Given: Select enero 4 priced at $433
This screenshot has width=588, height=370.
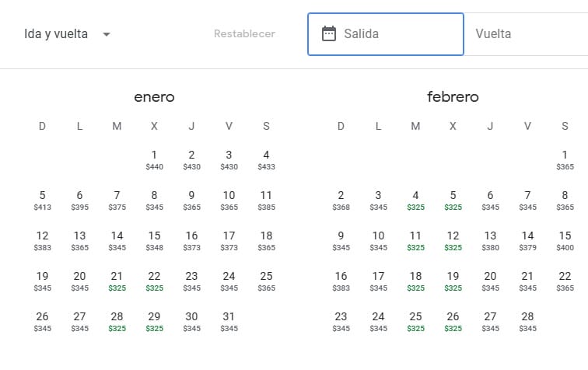Looking at the screenshot, I should [266, 159].
